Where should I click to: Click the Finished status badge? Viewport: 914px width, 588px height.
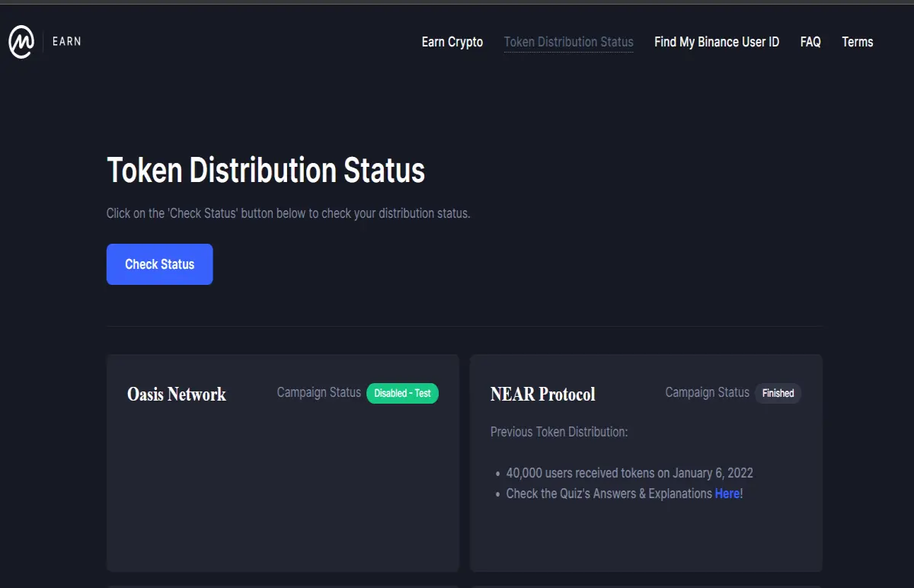click(x=778, y=393)
